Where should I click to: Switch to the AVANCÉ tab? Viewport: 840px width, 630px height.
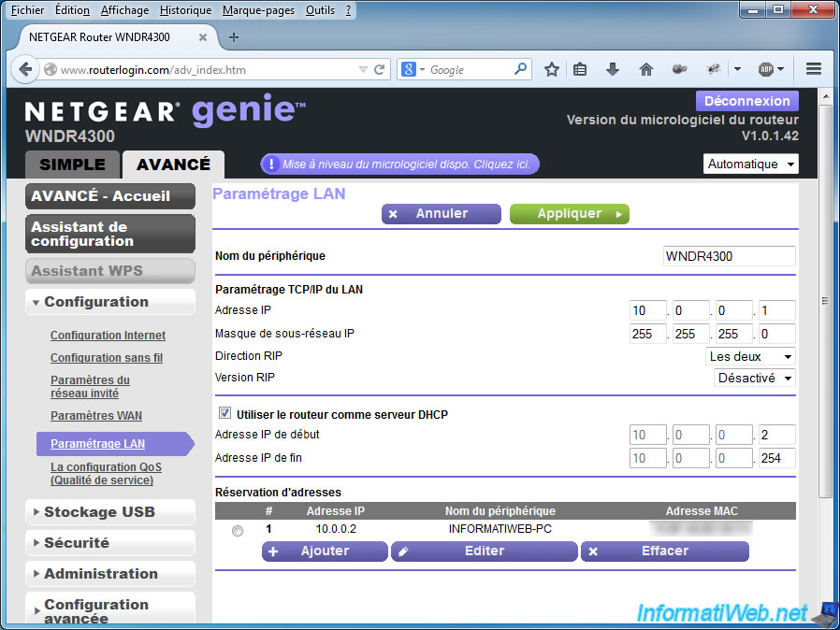coord(174,165)
